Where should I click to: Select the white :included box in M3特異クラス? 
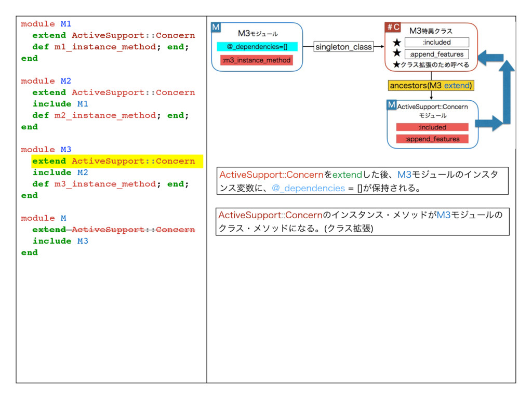436,43
